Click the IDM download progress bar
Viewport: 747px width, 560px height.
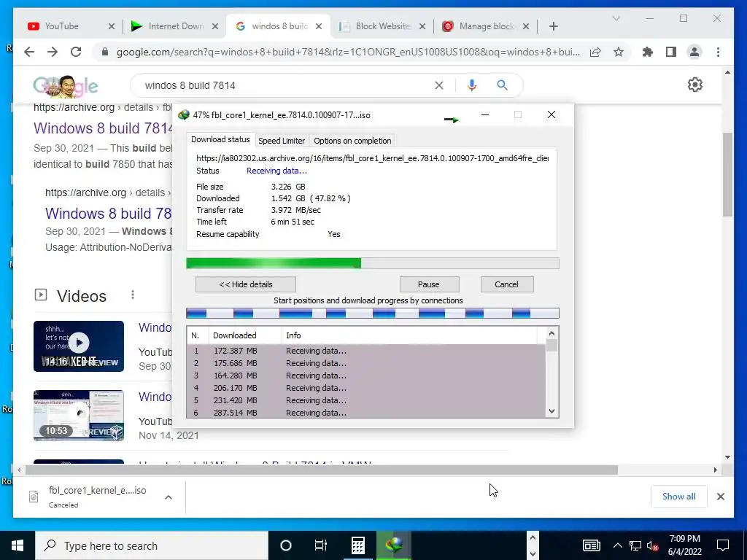(373, 263)
